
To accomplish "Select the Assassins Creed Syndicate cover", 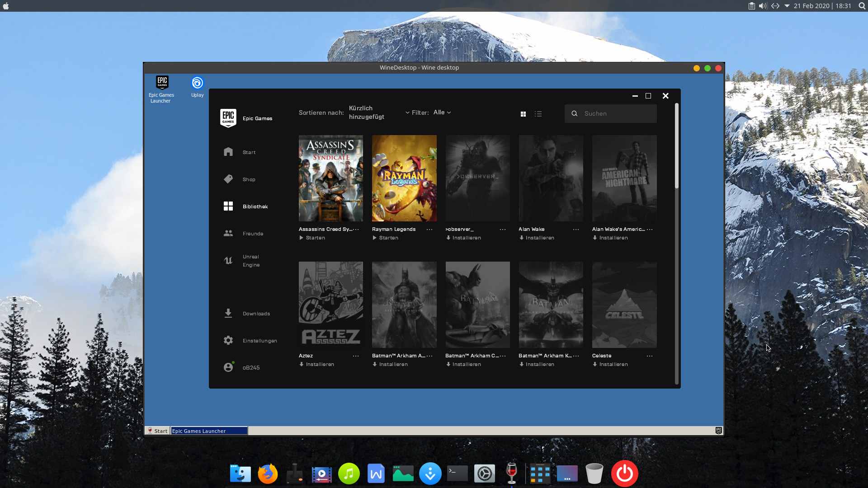I will tap(331, 178).
